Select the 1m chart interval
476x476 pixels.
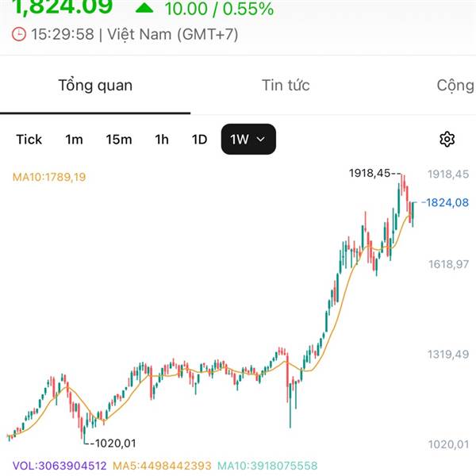pos(74,140)
